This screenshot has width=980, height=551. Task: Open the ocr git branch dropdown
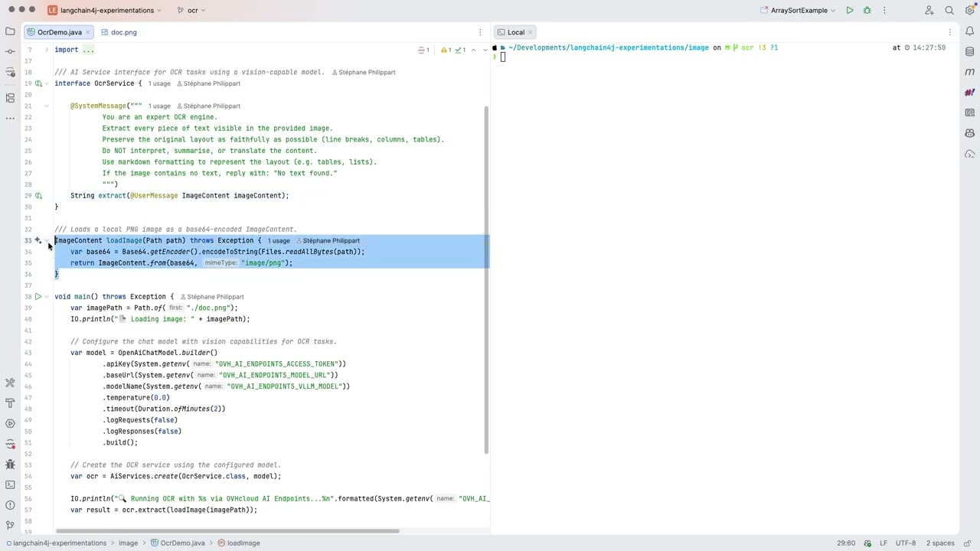191,10
